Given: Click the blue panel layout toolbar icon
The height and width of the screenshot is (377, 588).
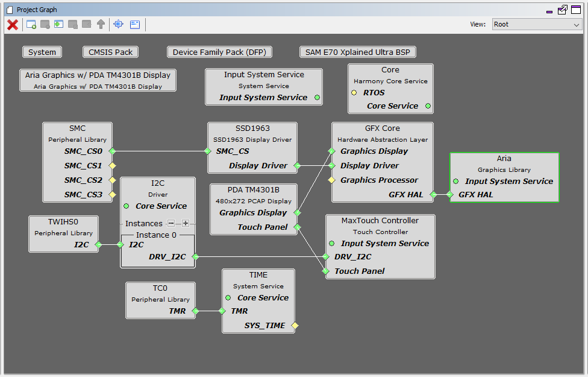Looking at the screenshot, I should tap(134, 25).
